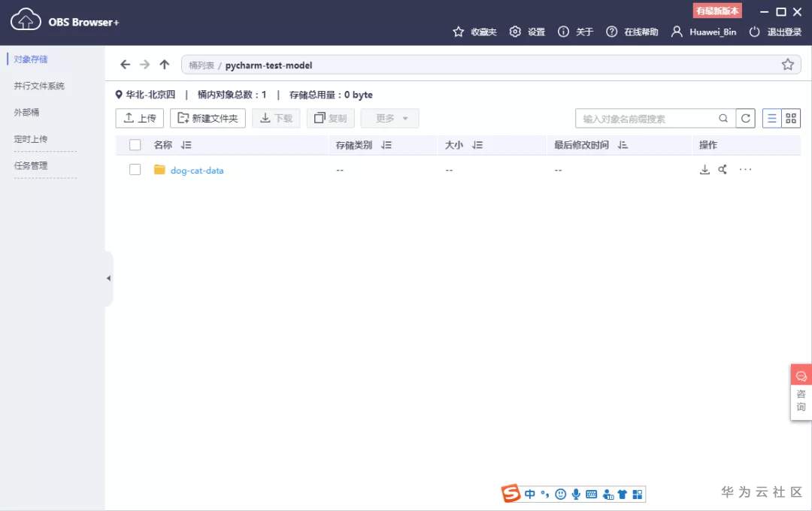Sort by 大小 column
Image resolution: width=812 pixels, height=511 pixels.
click(x=477, y=145)
